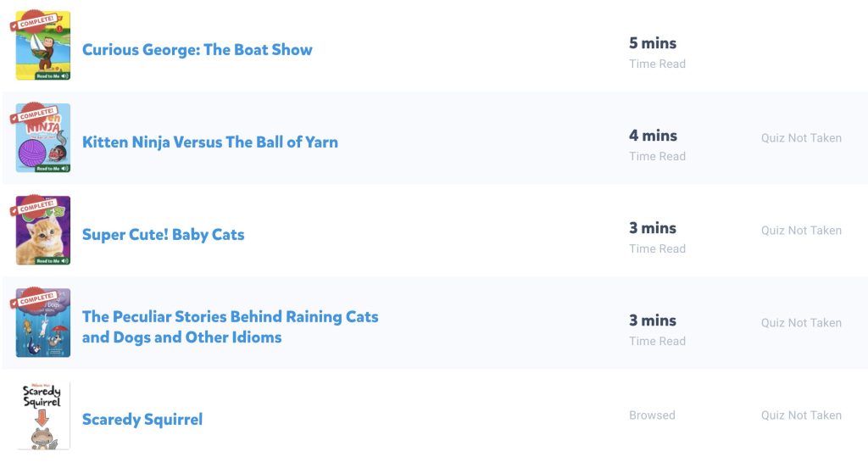Click Quiz Not Taken for Kitten Ninja
868x468 pixels.
(x=801, y=138)
